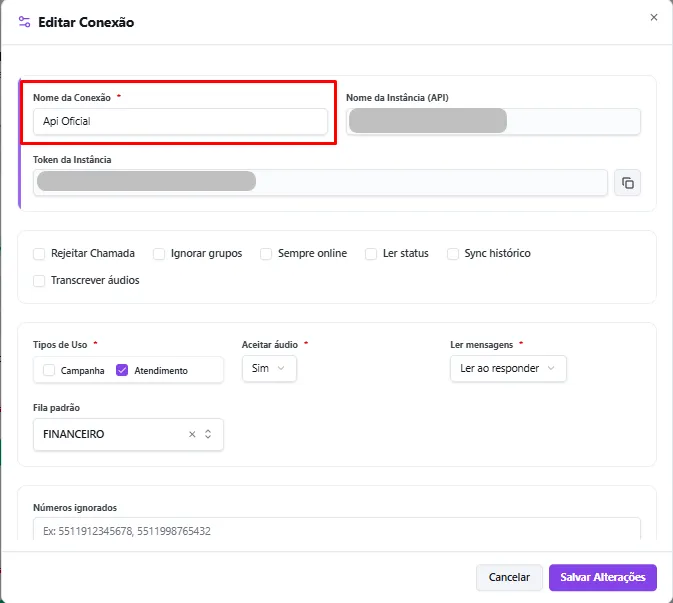673x603 pixels.
Task: Click the Números ignorados label
Action: click(75, 508)
